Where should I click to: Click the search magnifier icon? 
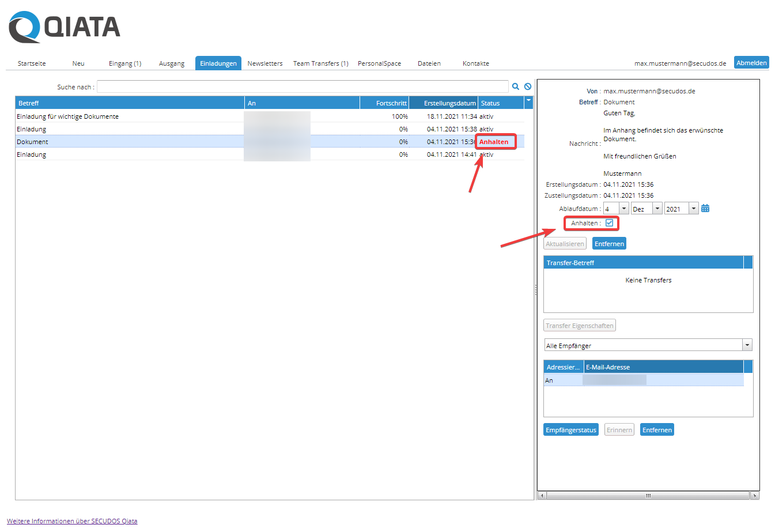click(x=516, y=86)
